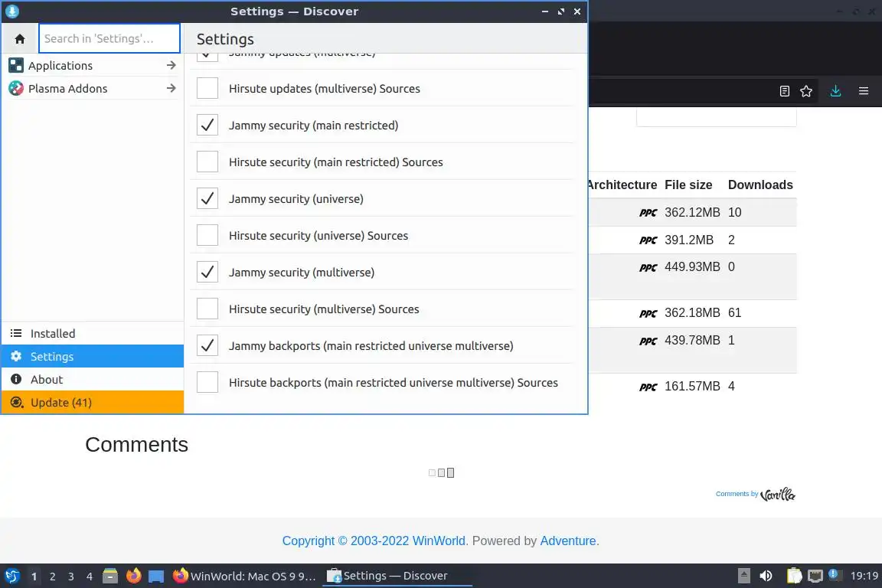Click the 362.18MB file size cell
Screen dimensions: 882x588
pyautogui.click(x=692, y=313)
